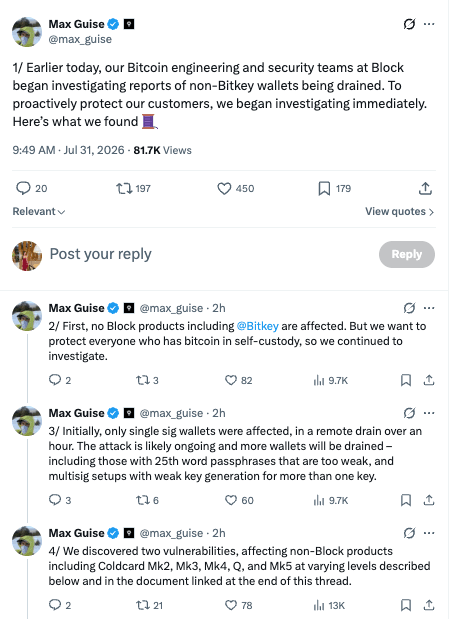Toggle like on the 4/ tweet with 78 likes
450x619 pixels.
pos(238,605)
